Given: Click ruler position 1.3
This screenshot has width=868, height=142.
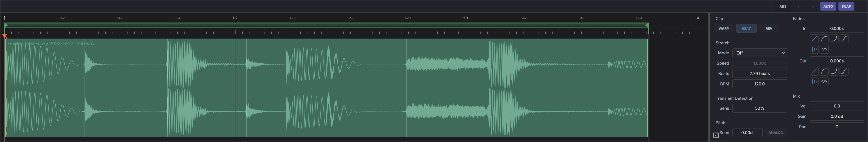Looking at the screenshot, I should 465,18.
